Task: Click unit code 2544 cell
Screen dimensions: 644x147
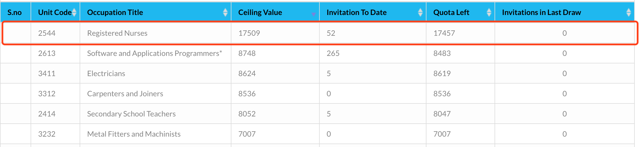Action: [x=47, y=33]
